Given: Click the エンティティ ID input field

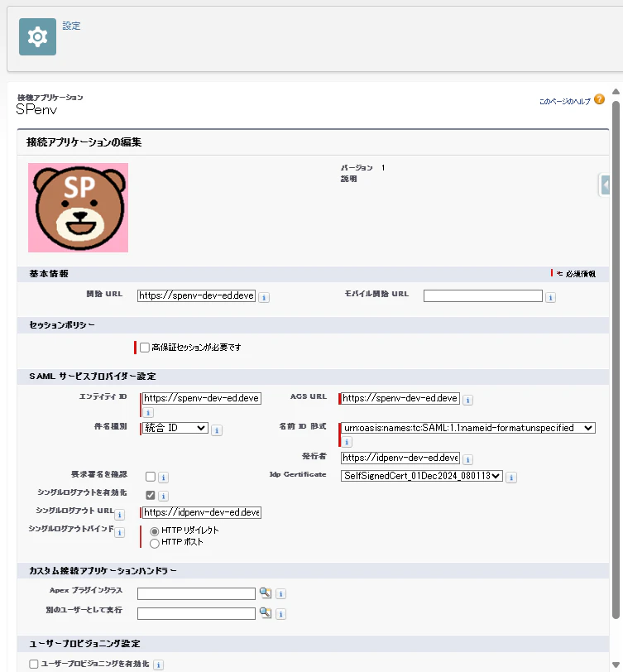Looking at the screenshot, I should point(201,398).
